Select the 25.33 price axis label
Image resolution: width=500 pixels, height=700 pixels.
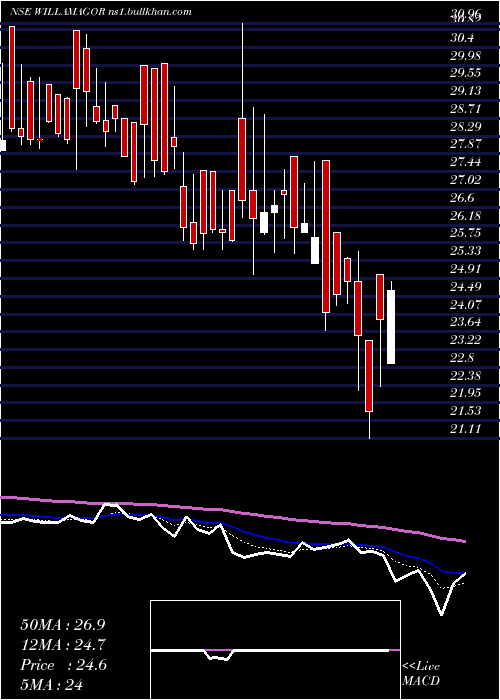466,251
